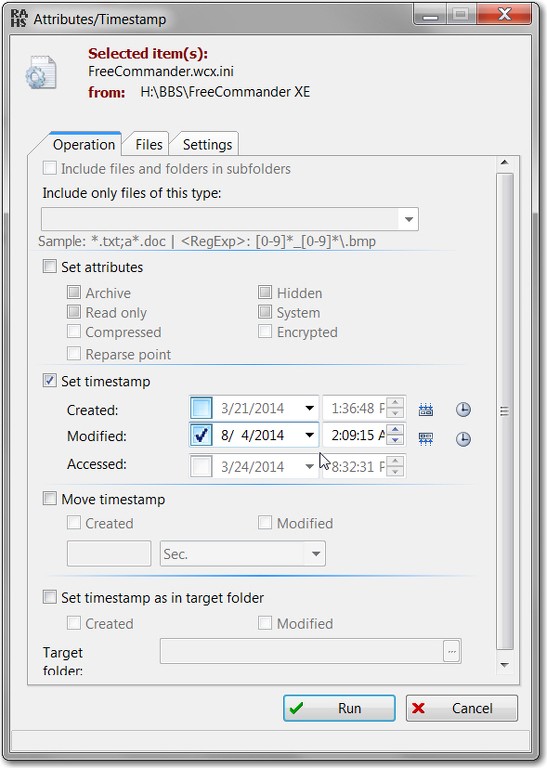
Task: Click clock icon in Modified row
Action: click(463, 439)
